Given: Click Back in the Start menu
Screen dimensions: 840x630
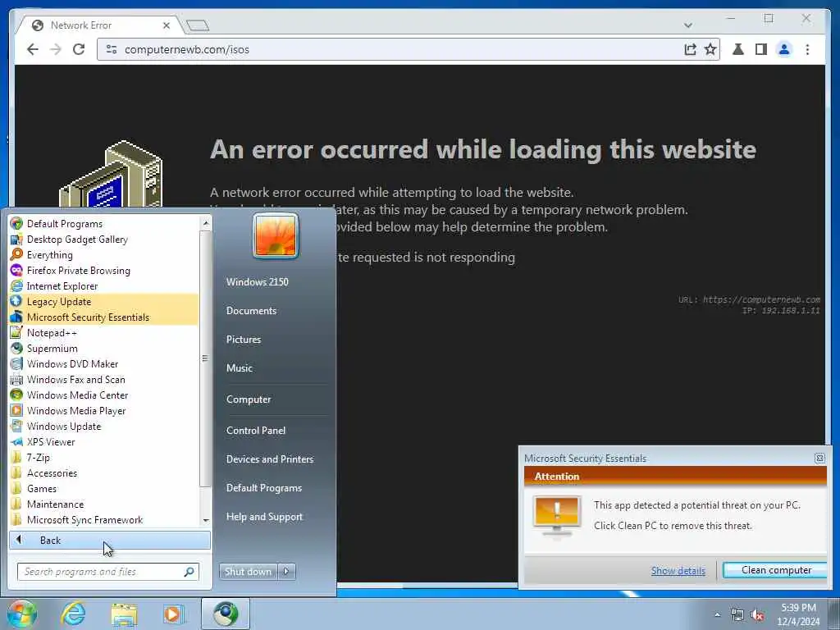Looking at the screenshot, I should 110,540.
